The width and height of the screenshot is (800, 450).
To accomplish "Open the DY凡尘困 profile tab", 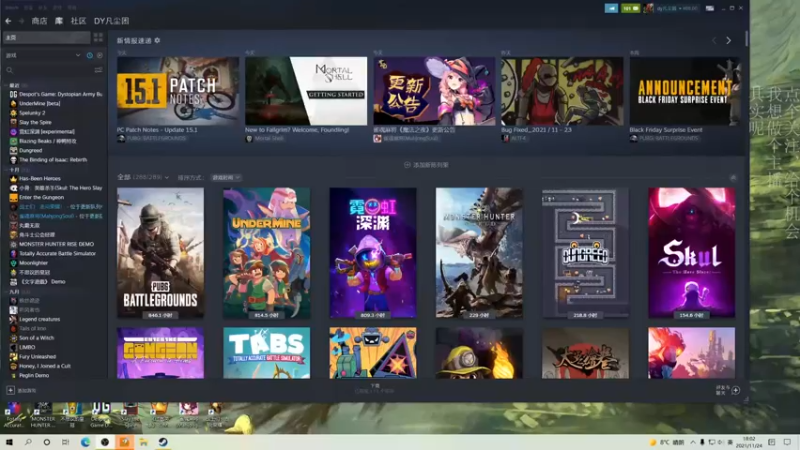I will pyautogui.click(x=111, y=21).
